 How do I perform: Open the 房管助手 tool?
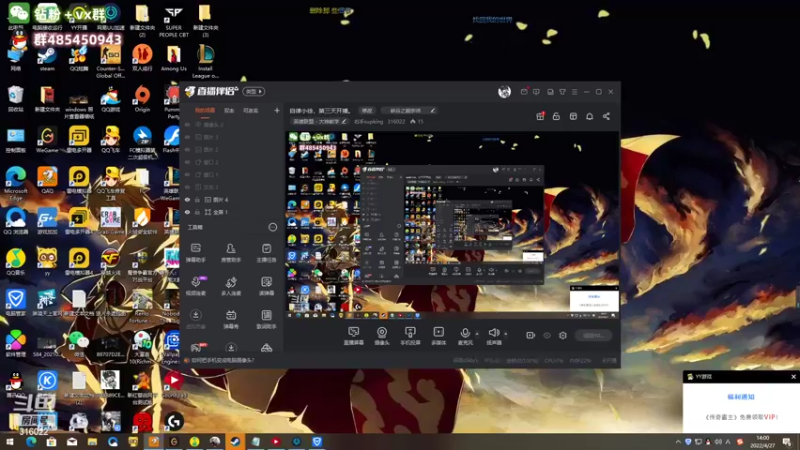pyautogui.click(x=231, y=253)
